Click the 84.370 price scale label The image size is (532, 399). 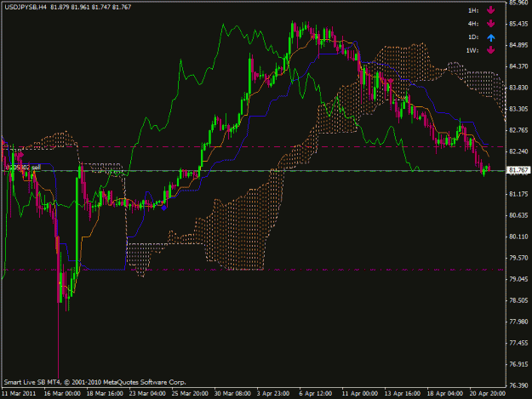(x=519, y=66)
